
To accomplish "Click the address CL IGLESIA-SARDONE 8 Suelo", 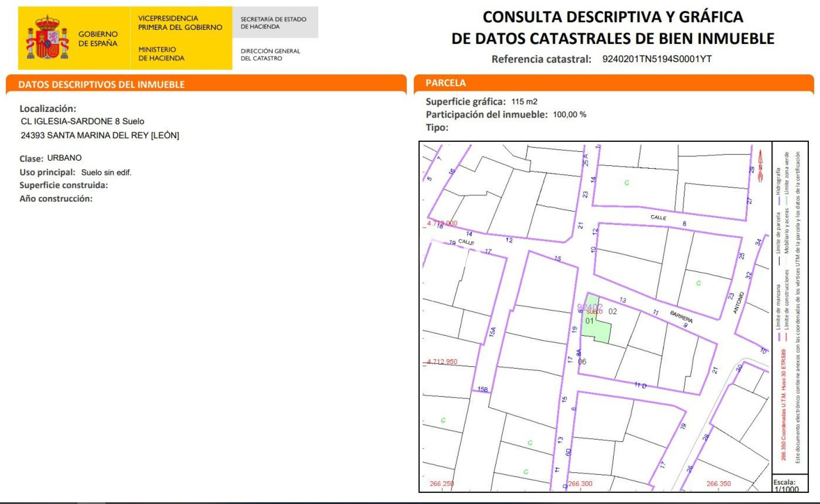I will pos(83,121).
